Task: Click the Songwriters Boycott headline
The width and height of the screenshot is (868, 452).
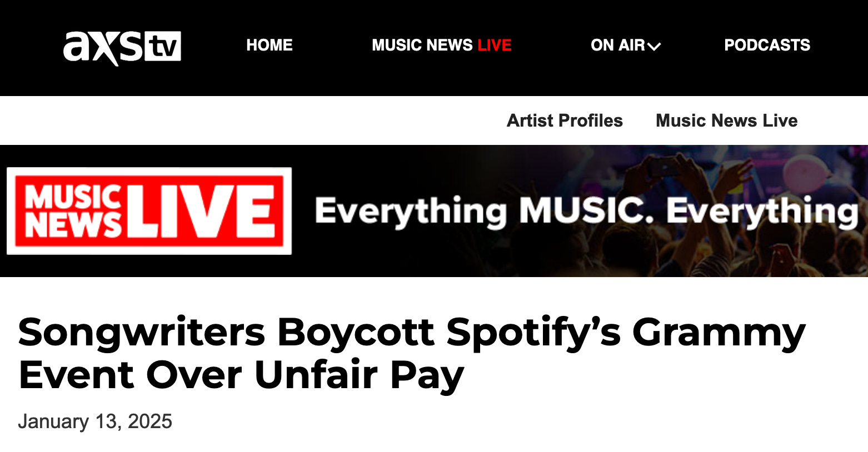Action: click(412, 353)
